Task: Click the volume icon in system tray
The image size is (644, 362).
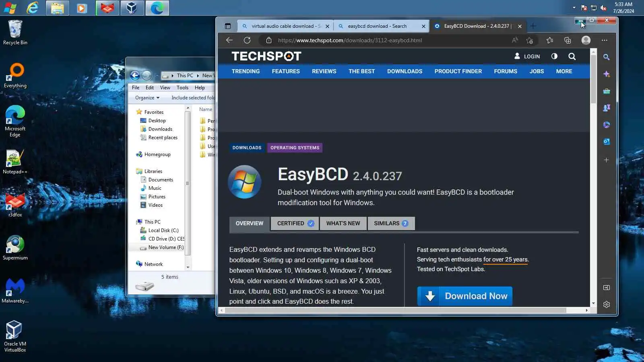Action: (x=603, y=8)
